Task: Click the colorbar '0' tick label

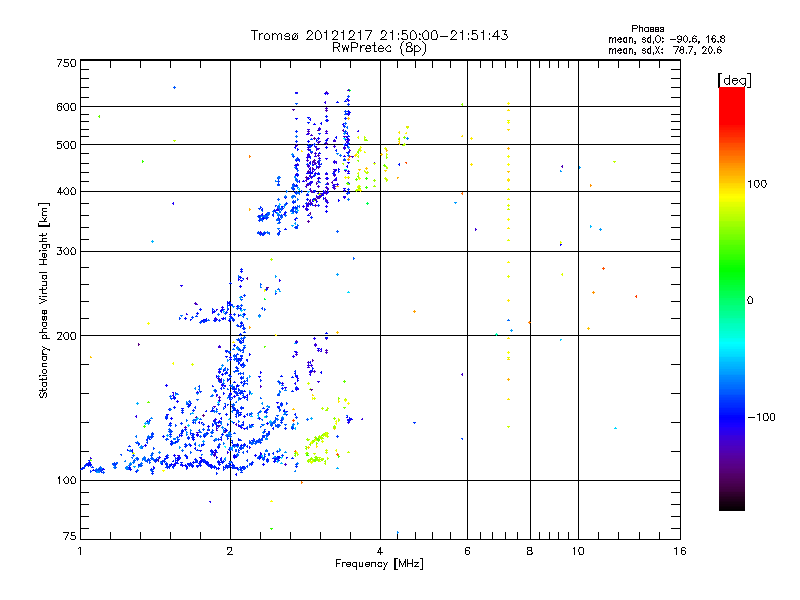Action: [750, 301]
